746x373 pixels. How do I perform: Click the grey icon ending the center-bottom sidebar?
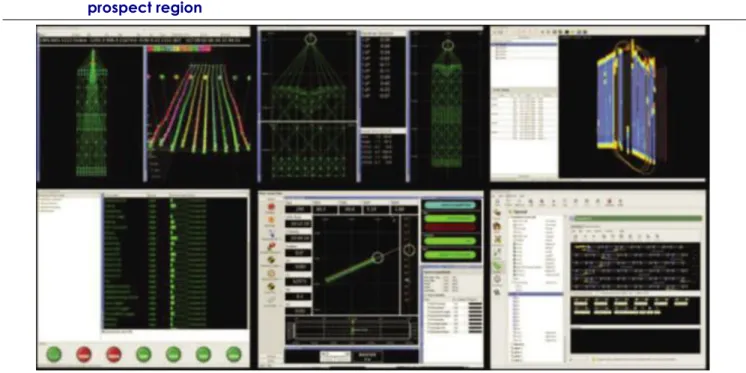pos(271,300)
